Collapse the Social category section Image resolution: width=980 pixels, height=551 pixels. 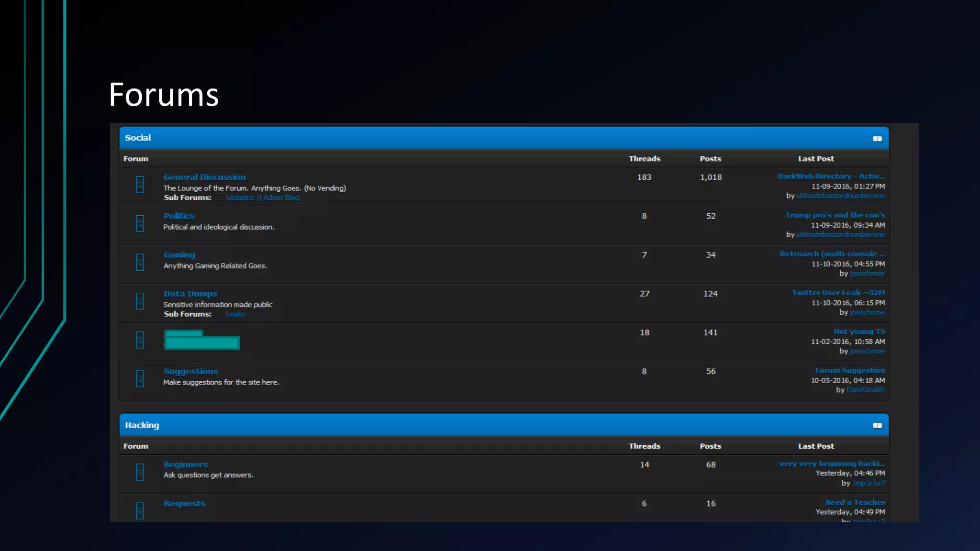point(877,139)
